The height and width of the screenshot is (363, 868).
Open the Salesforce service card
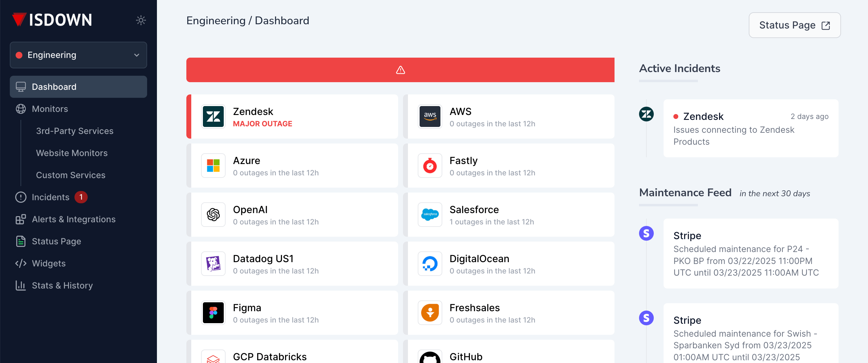(x=509, y=215)
